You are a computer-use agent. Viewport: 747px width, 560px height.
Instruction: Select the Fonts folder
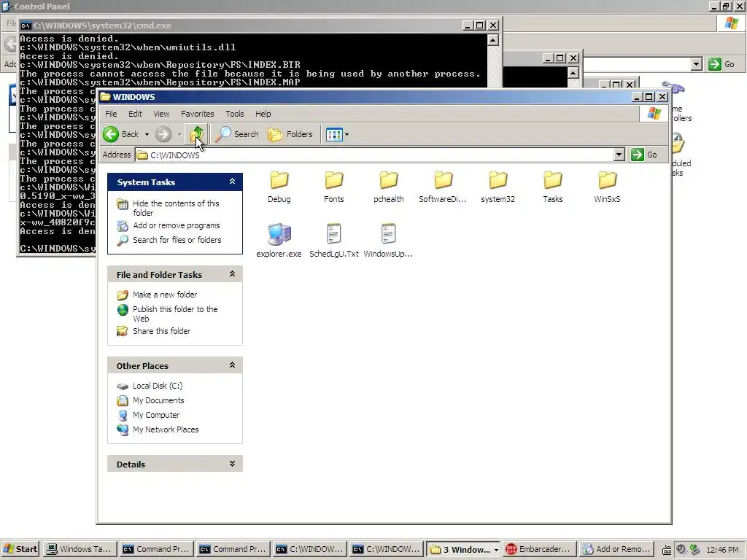tap(334, 187)
